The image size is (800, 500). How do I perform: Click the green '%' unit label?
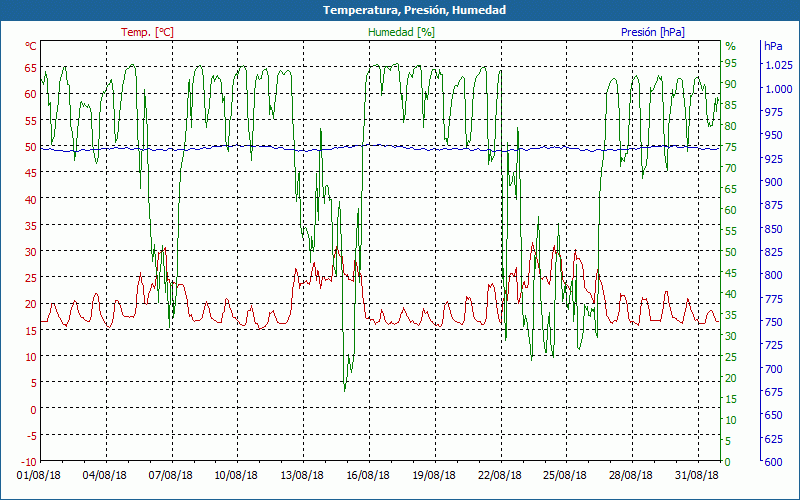[731, 46]
